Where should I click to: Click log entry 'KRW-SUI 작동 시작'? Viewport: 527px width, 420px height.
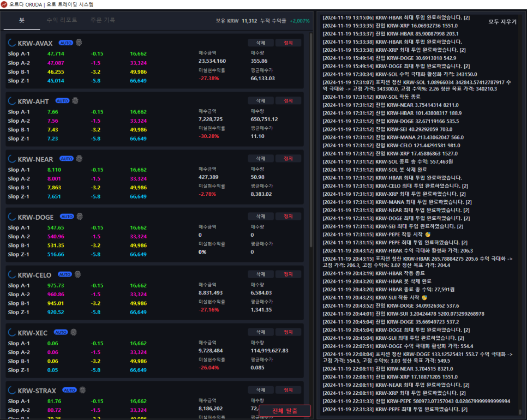point(375,298)
